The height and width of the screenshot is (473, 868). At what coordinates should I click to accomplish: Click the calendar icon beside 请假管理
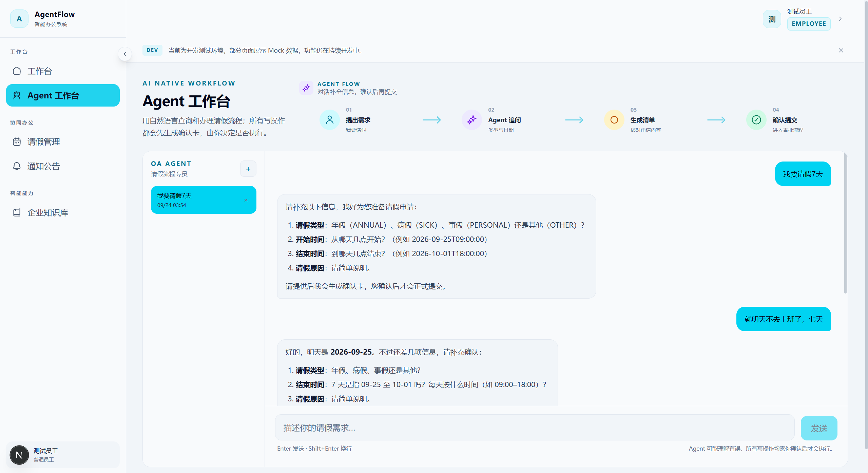coord(17,142)
